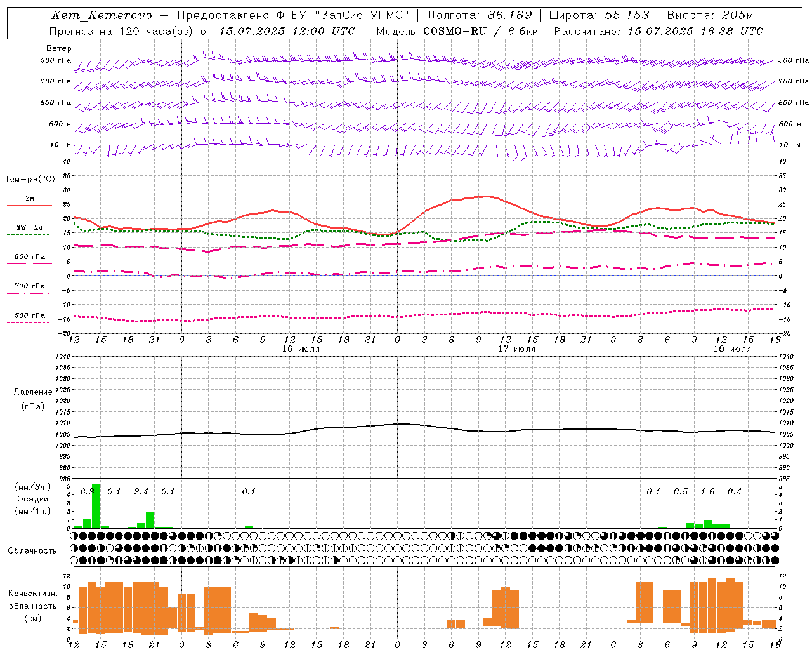This screenshot has height=650, width=812.
Task: Click the (гПа) unit under Давление
Action: (x=33, y=406)
